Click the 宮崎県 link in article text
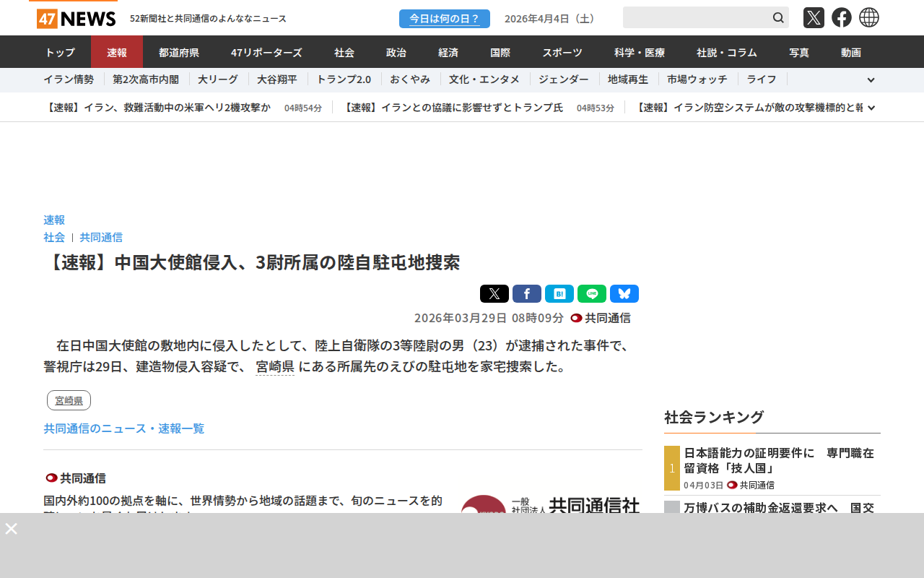The image size is (924, 578). [275, 366]
